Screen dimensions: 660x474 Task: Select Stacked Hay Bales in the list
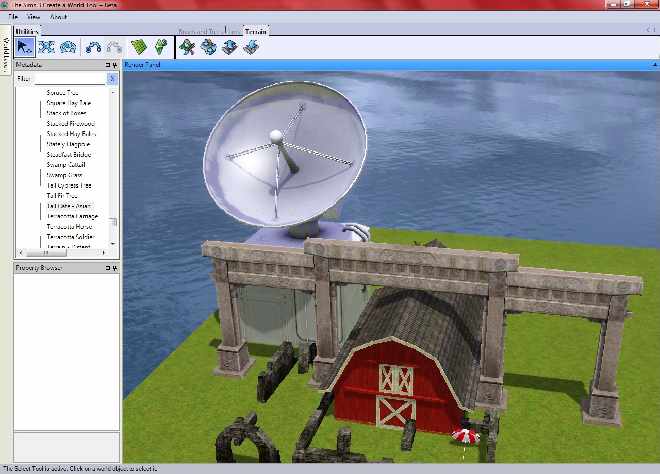point(71,133)
